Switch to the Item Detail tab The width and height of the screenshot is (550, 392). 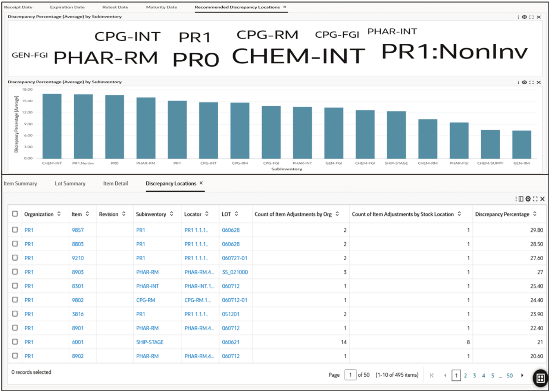pyautogui.click(x=116, y=184)
